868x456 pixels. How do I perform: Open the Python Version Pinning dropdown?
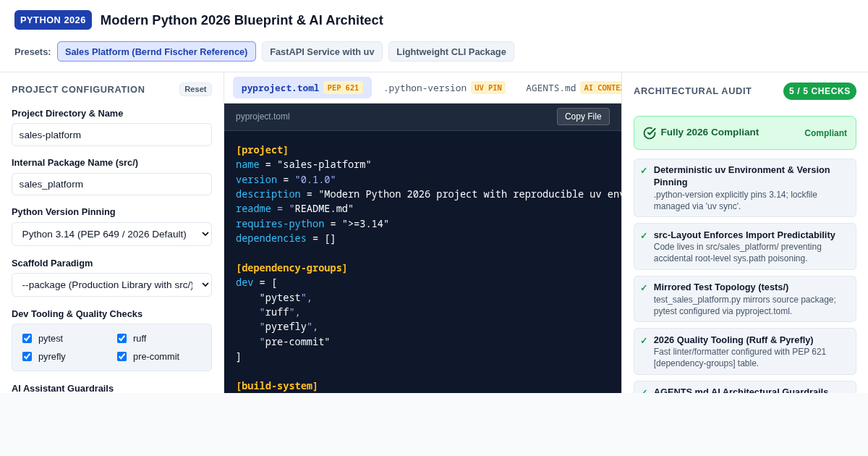coord(111,234)
